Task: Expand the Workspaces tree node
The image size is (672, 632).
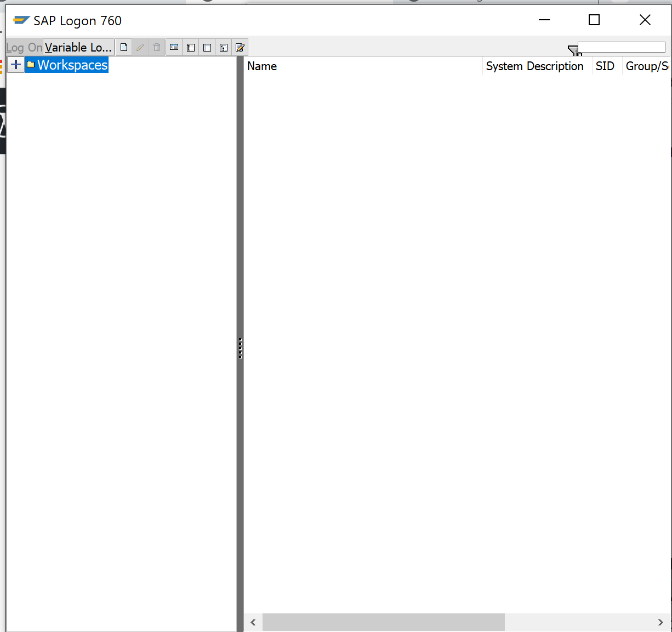Action: tap(16, 65)
